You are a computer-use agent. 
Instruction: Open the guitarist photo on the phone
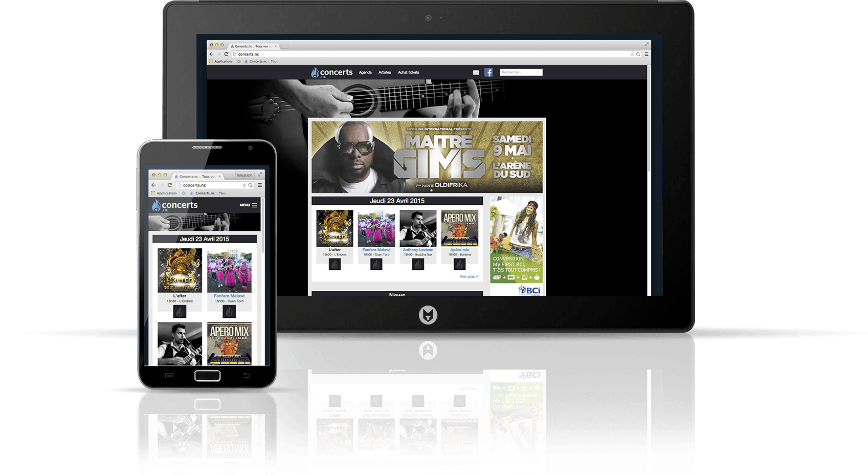click(180, 343)
